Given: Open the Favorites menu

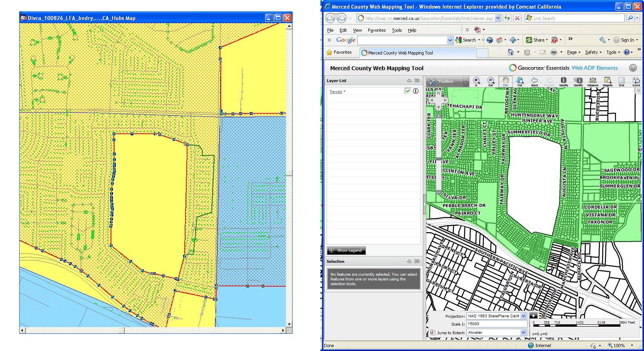Looking at the screenshot, I should pos(377,30).
